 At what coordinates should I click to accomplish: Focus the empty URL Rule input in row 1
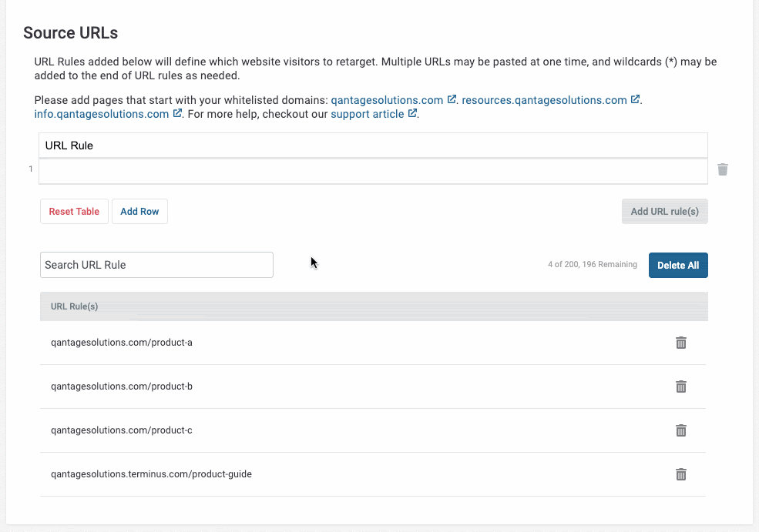(x=373, y=172)
